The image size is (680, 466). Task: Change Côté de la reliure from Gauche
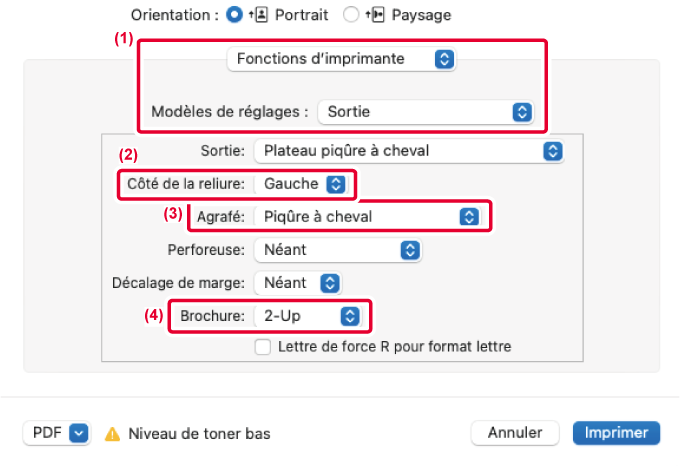click(x=301, y=184)
